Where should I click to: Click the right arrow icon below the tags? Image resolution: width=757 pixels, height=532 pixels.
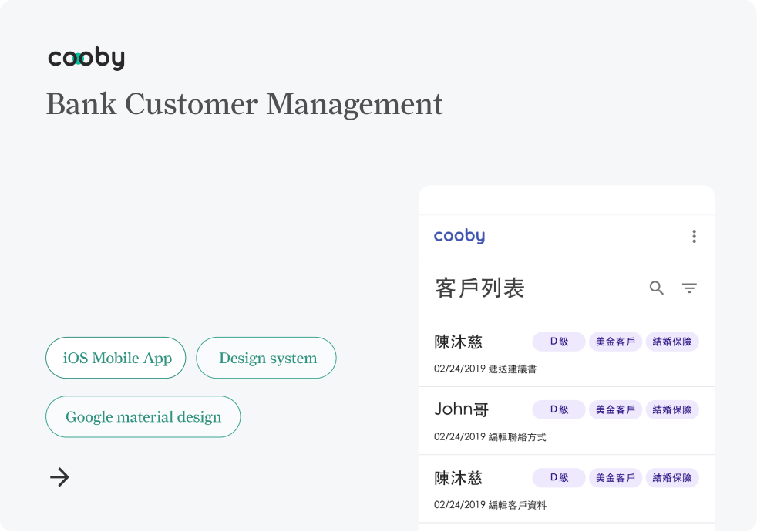point(59,477)
